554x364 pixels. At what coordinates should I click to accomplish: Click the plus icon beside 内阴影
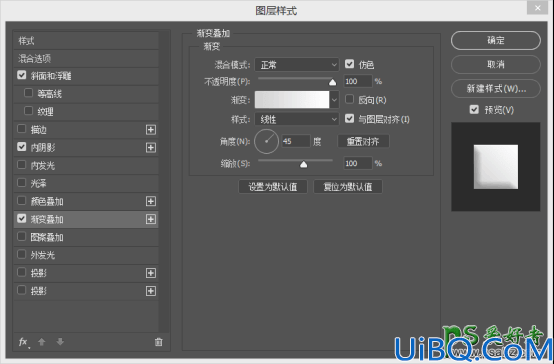tap(151, 147)
